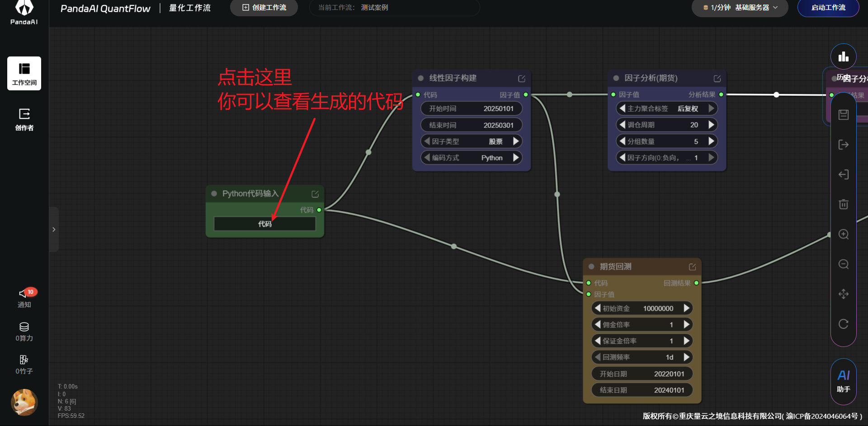Toggle collapse dot on 期货回测 node

pyautogui.click(x=591, y=267)
